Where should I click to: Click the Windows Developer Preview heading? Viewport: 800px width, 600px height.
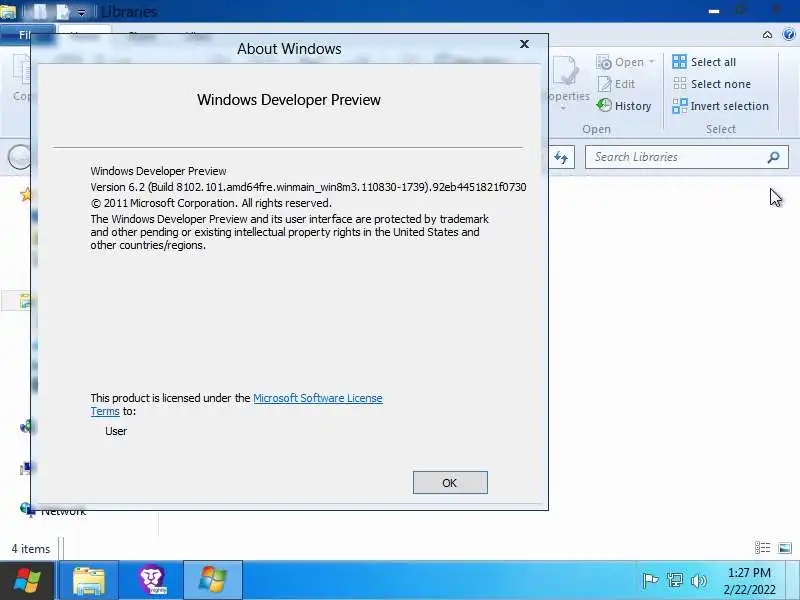(x=289, y=99)
